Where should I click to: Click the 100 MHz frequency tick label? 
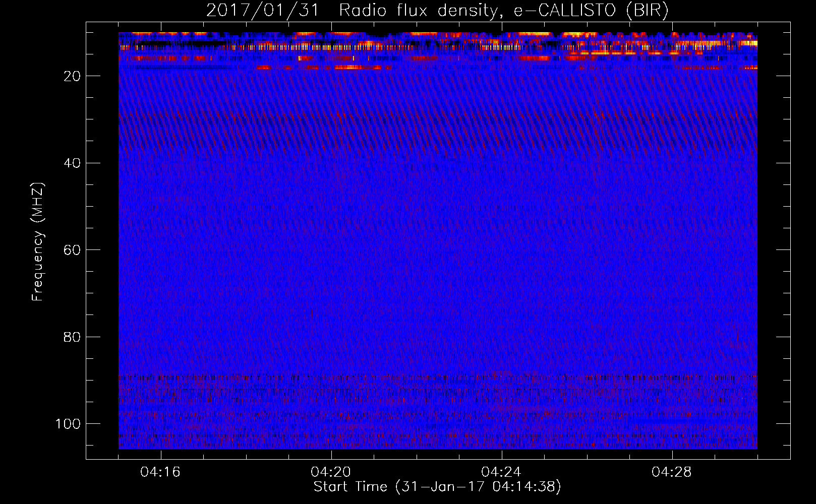(68, 424)
